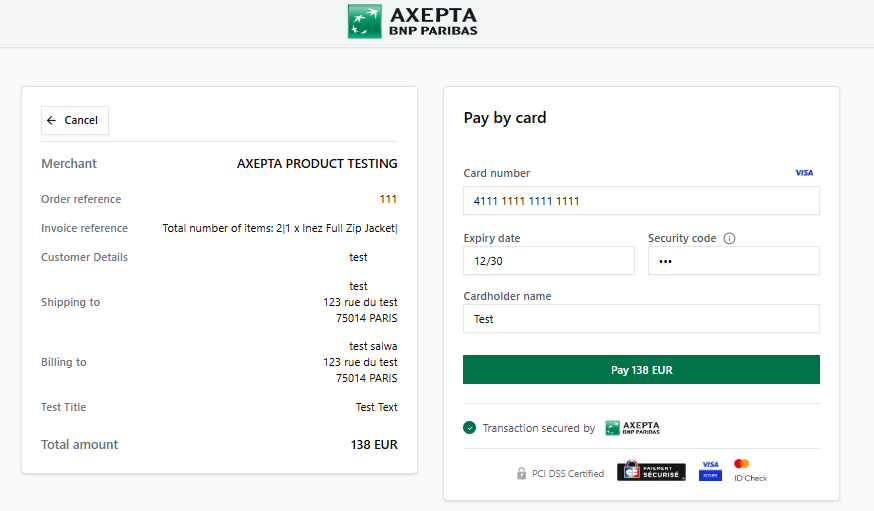Screen dimensions: 874x511
Task: Click the invoice reference item description
Action: click(280, 228)
